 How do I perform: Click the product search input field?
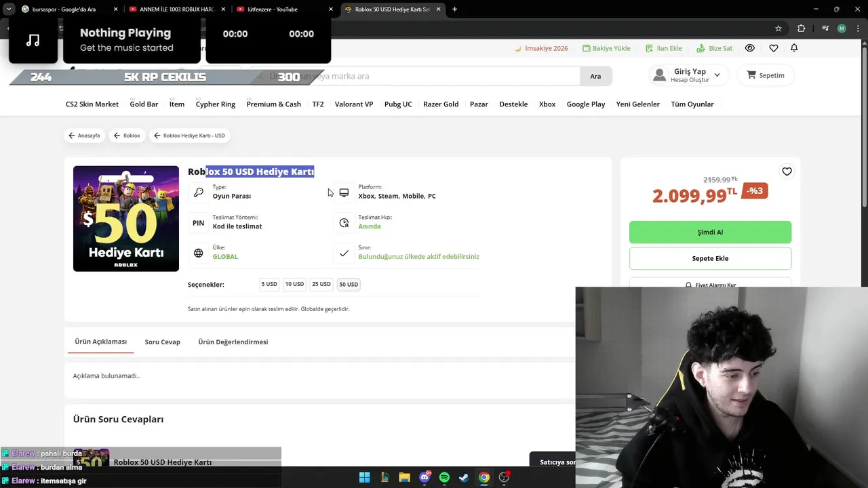415,76
